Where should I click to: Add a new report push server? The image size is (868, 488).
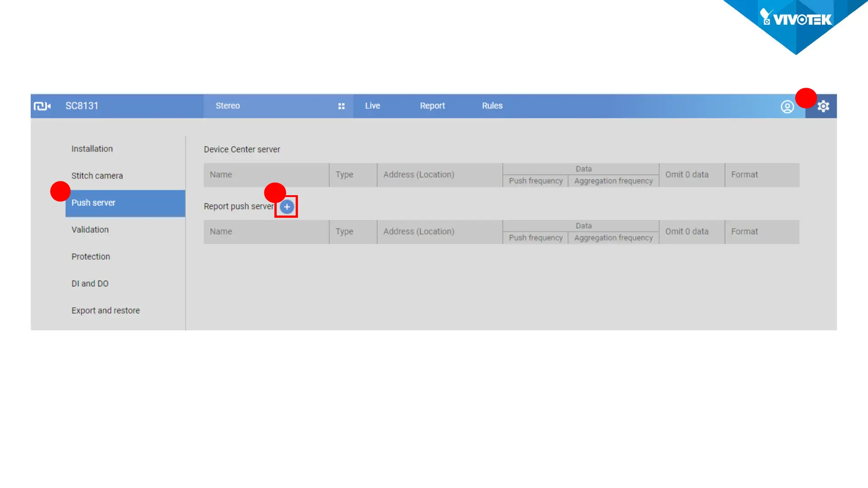[287, 207]
